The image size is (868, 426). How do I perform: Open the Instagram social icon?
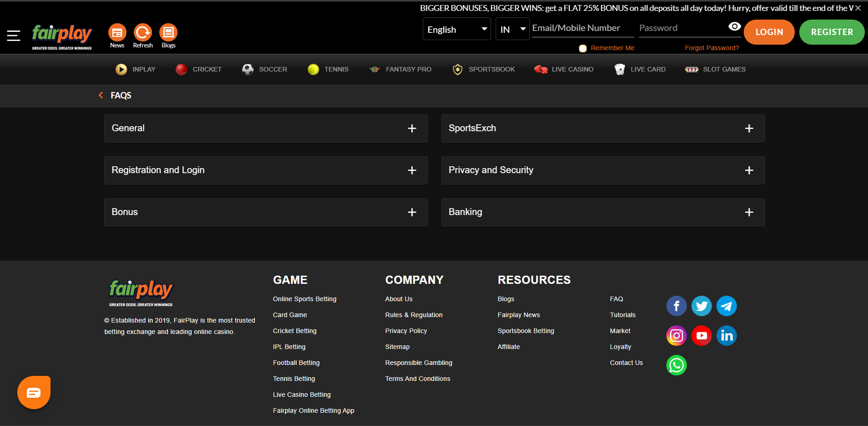(x=676, y=336)
